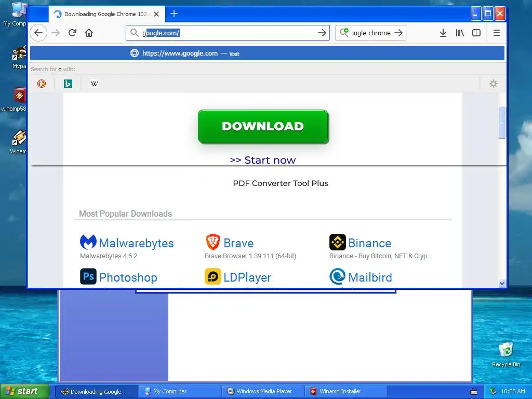Viewport: 532px width, 399px height.
Task: Switch to My Computer taskbar button
Action: [x=180, y=392]
